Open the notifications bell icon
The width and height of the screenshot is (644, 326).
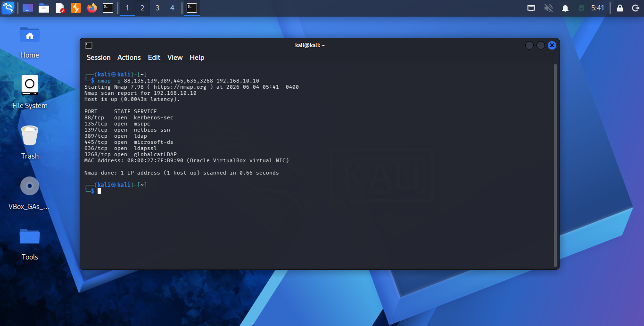(x=565, y=8)
